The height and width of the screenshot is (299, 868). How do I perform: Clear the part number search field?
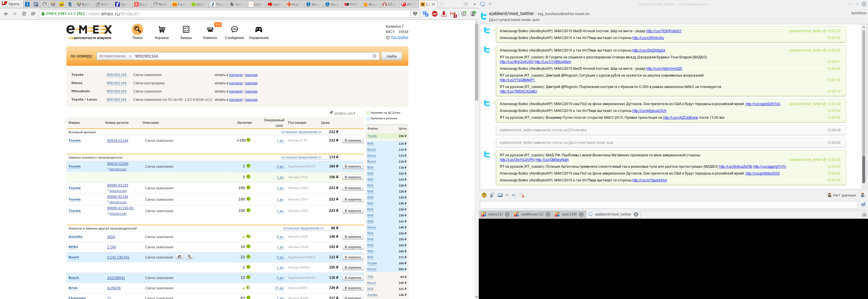pyautogui.click(x=374, y=56)
